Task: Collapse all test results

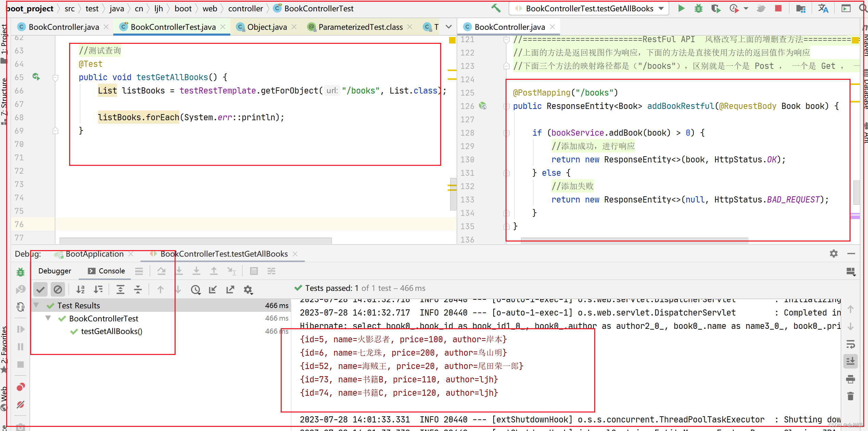Action: pos(138,290)
